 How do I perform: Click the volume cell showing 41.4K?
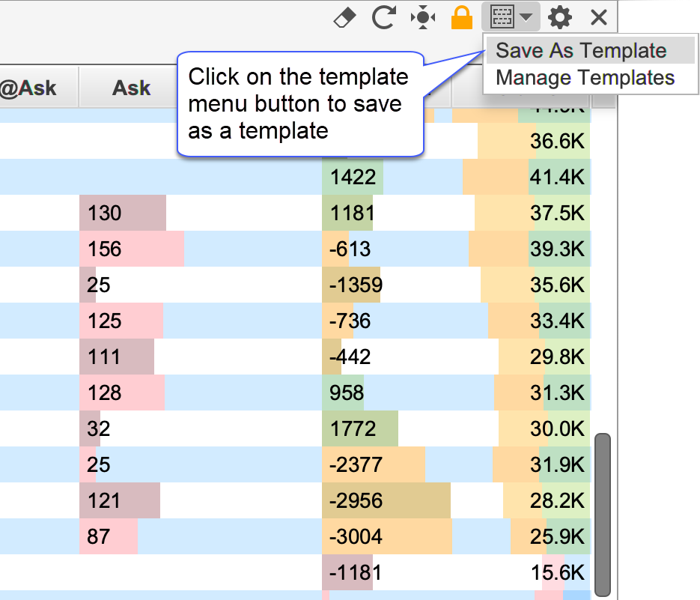tap(556, 178)
